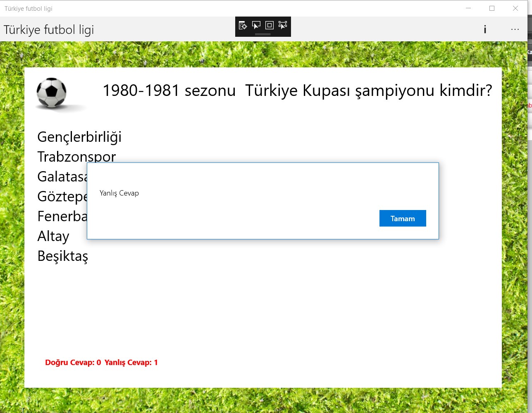Click the Doğru Cevap: 0 score text
This screenshot has width=532, height=413.
pyautogui.click(x=73, y=363)
